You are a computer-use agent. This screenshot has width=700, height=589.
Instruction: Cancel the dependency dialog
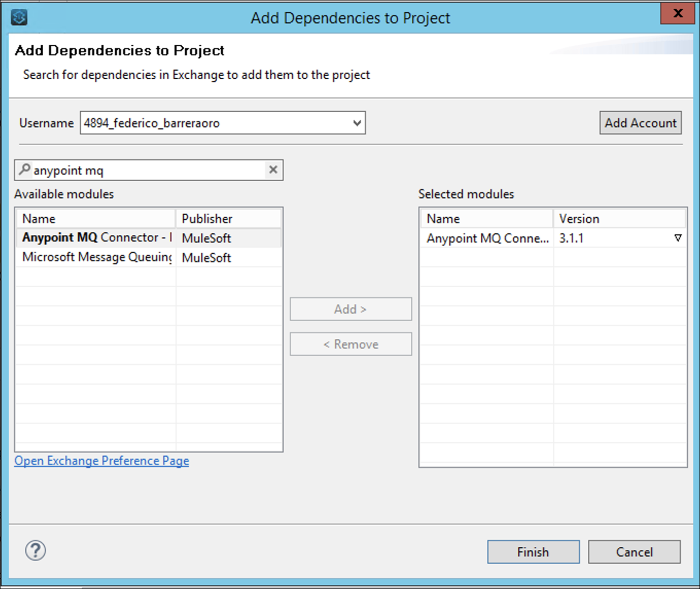pyautogui.click(x=634, y=552)
